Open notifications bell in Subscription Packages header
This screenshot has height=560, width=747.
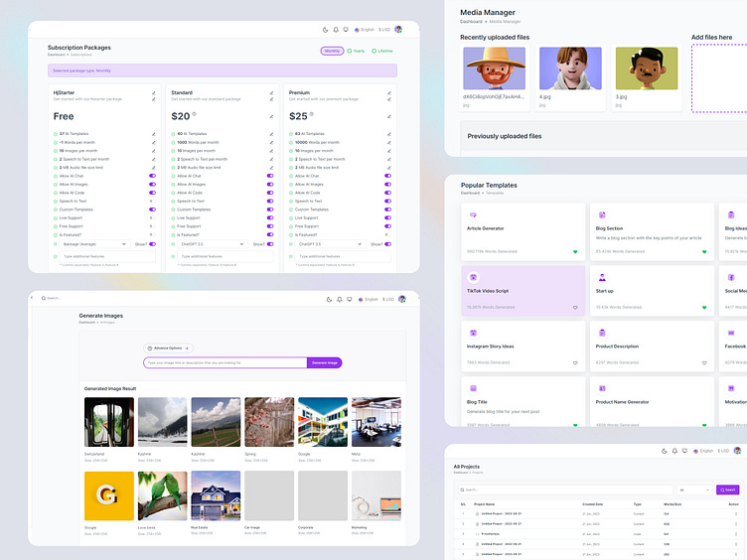(336, 30)
